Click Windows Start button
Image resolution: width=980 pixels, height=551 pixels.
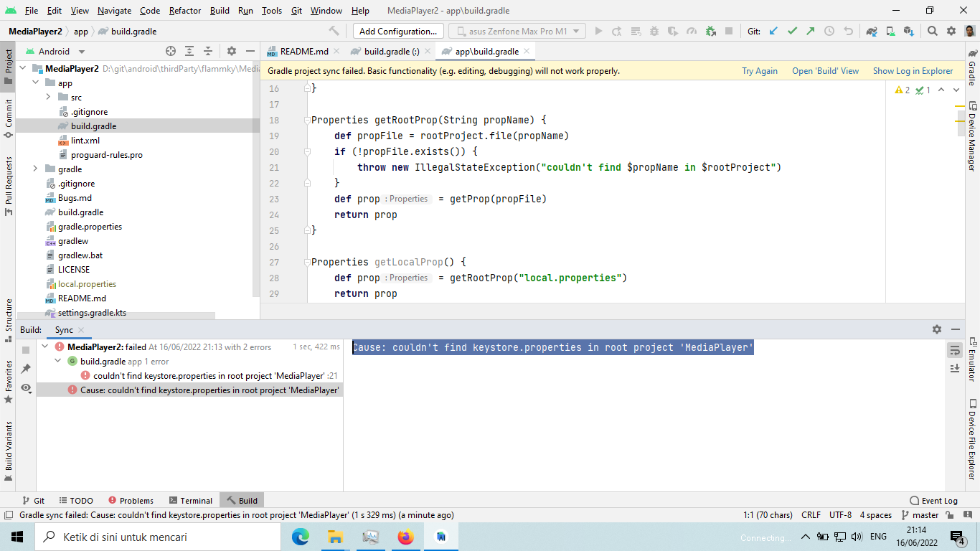click(x=17, y=537)
